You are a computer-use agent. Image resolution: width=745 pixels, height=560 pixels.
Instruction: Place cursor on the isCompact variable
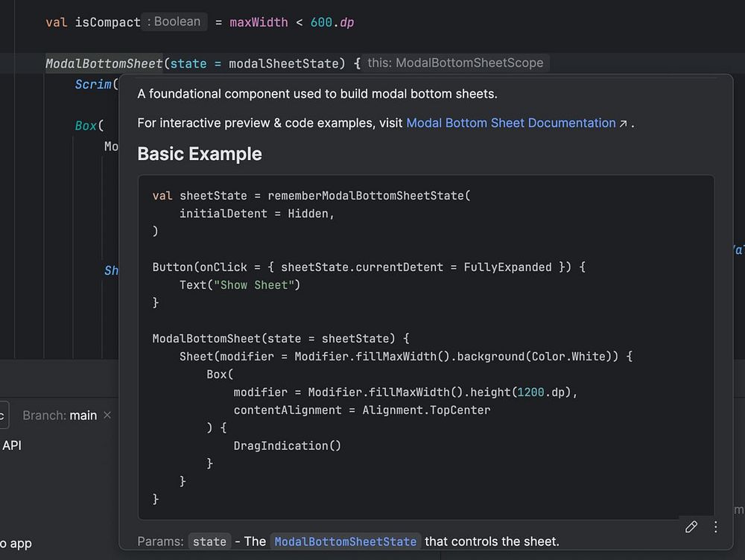(x=107, y=22)
